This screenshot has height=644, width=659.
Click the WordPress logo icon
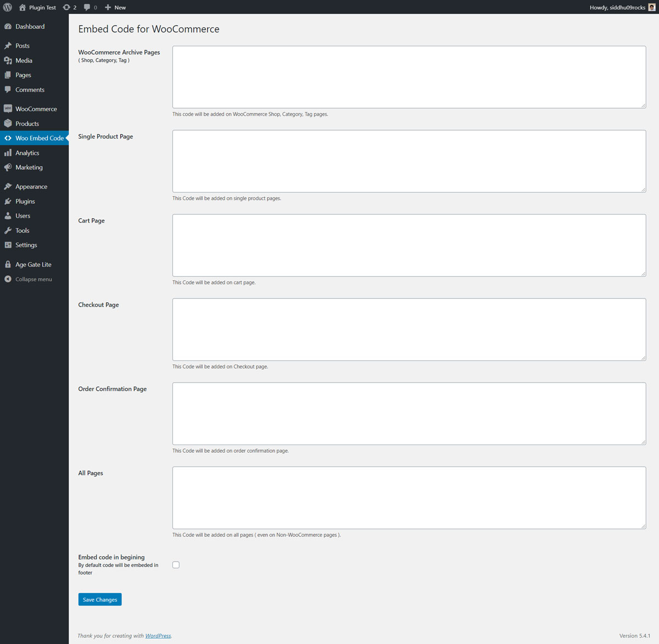(x=8, y=7)
